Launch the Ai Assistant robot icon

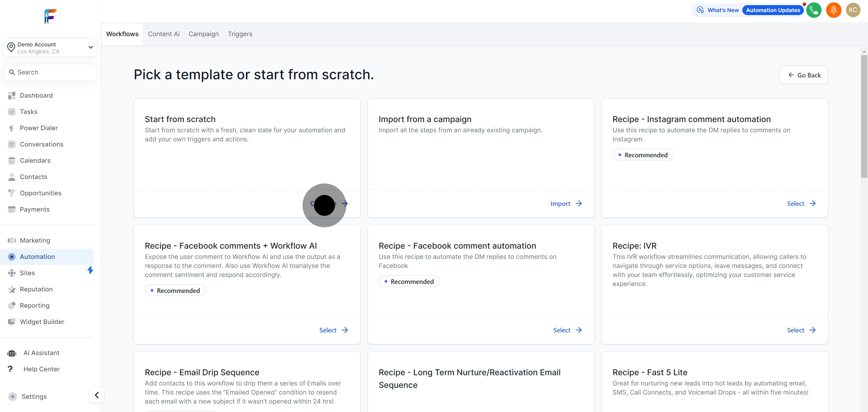tap(12, 353)
